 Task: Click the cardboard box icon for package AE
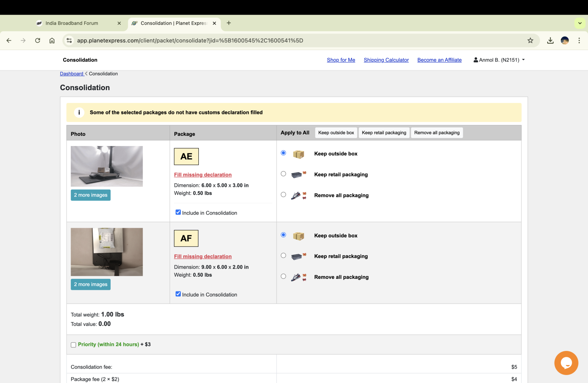point(298,154)
